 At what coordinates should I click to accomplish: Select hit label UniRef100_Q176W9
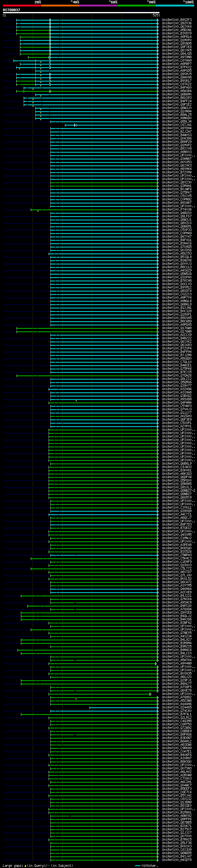click(176, 328)
